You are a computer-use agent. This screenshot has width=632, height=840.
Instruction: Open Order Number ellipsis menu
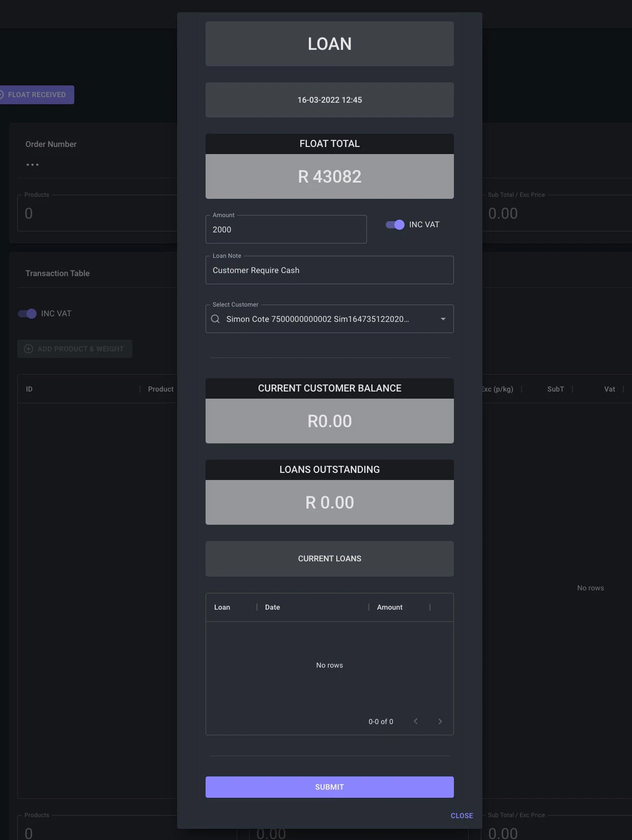[x=33, y=165]
